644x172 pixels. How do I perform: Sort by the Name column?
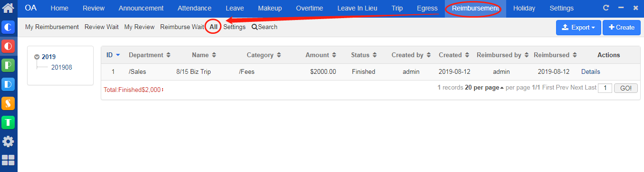click(x=204, y=55)
